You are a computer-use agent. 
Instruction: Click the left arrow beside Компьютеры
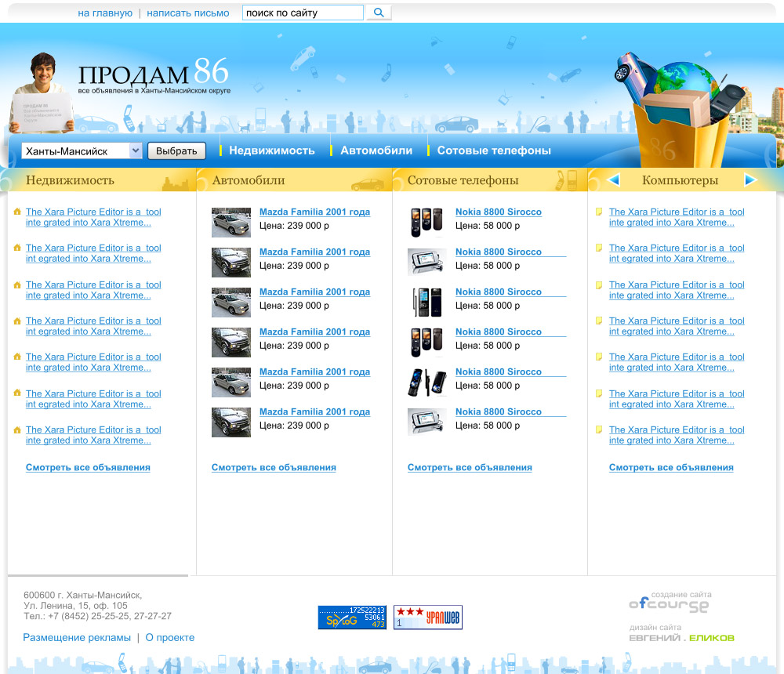613,179
